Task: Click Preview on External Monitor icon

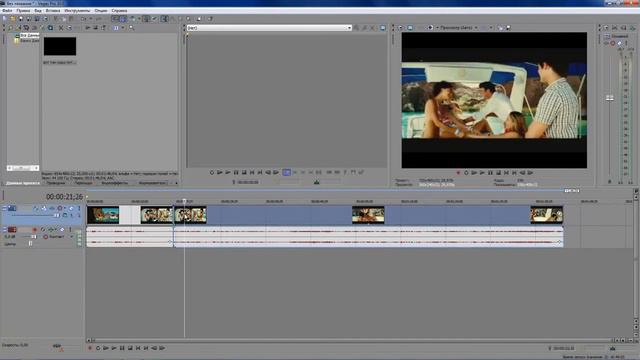Action: 410,28
